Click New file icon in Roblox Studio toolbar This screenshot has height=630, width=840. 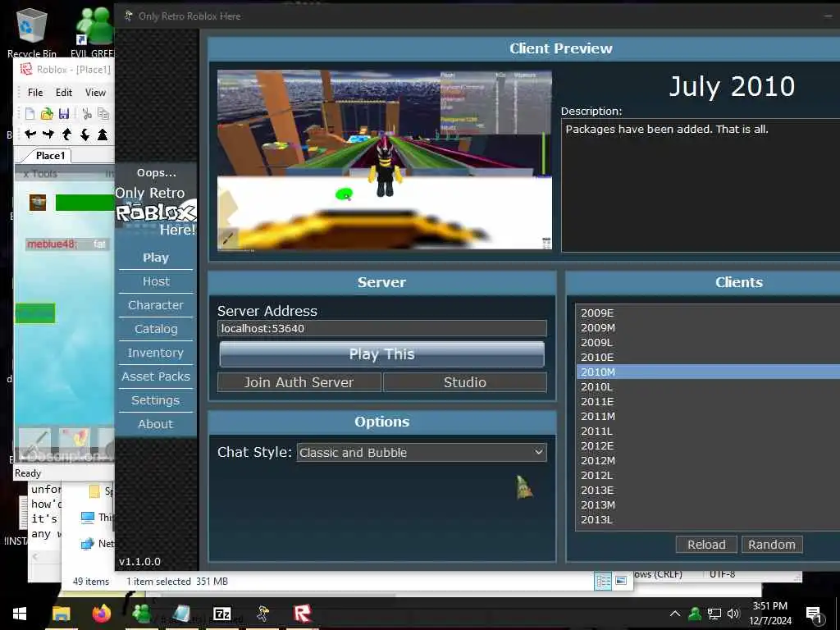click(30, 113)
